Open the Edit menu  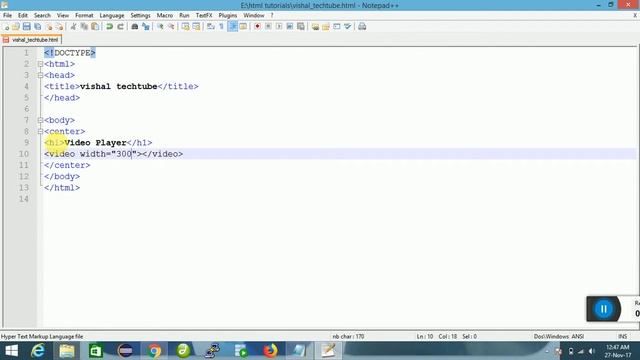click(x=22, y=15)
